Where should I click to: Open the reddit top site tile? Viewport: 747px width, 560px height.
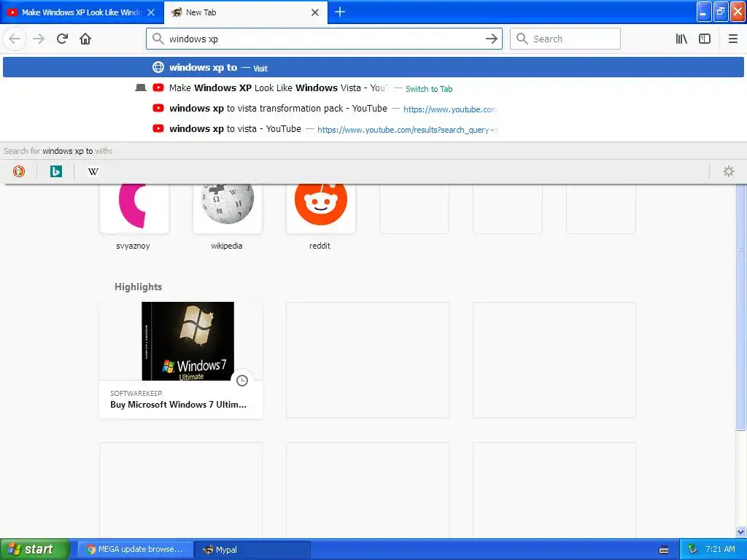pyautogui.click(x=321, y=209)
